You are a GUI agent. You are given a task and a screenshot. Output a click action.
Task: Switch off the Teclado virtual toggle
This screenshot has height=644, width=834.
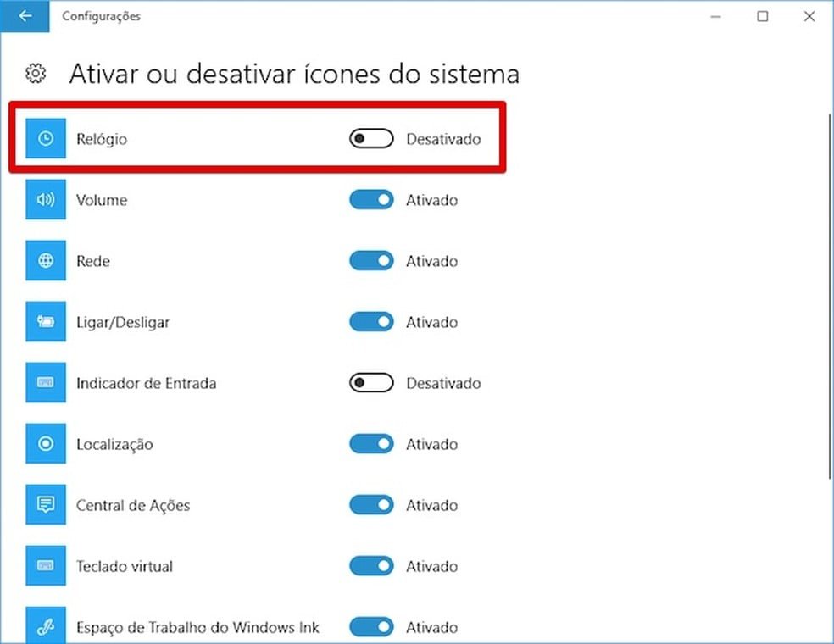coord(371,565)
